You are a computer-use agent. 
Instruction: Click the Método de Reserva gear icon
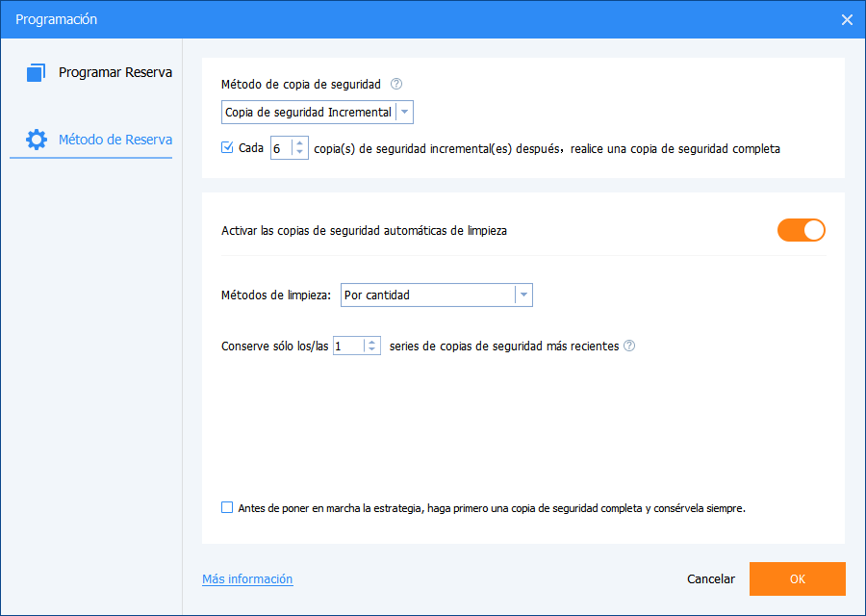[x=37, y=140]
